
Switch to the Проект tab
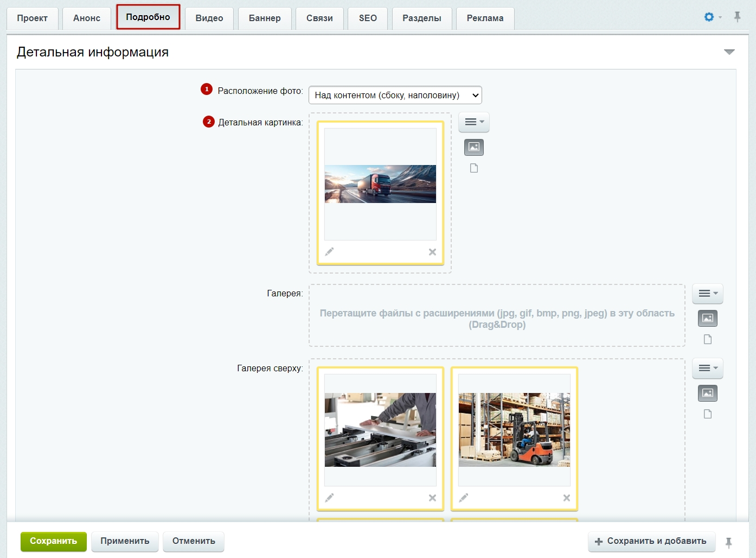(32, 18)
